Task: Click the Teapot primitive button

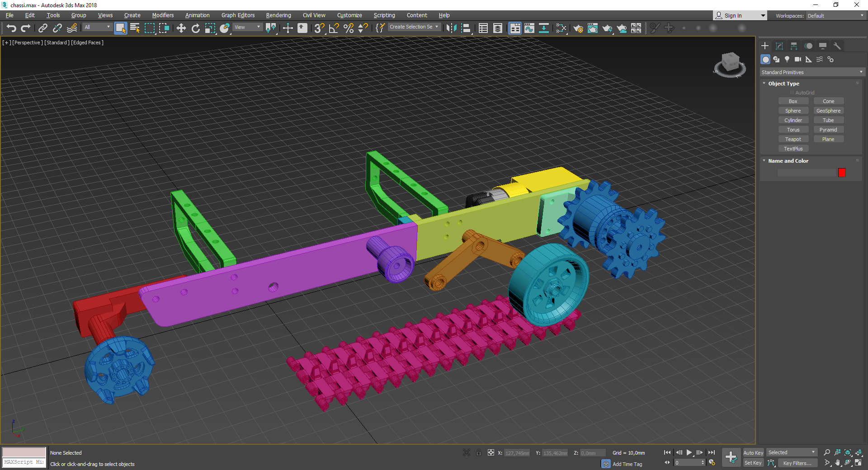Action: point(793,139)
